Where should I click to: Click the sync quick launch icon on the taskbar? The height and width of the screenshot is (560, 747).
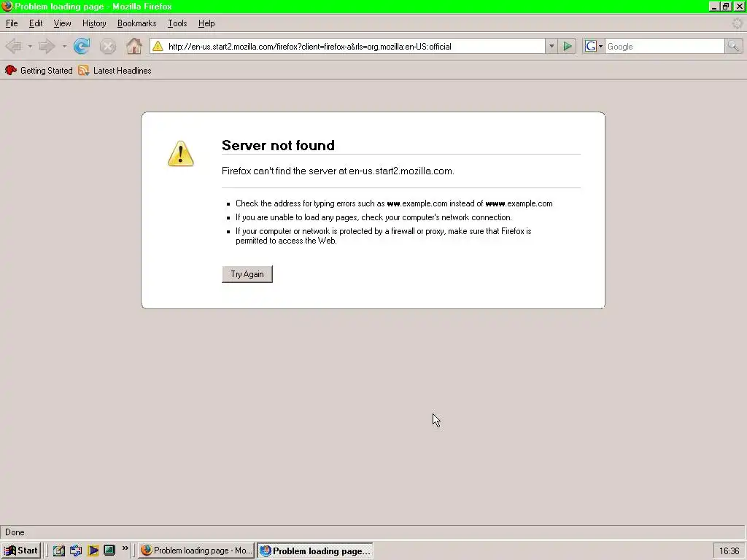(76, 551)
